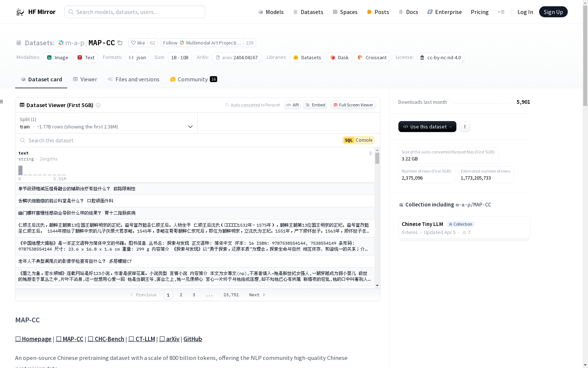588x368 pixels.
Task: Open the CHC-Bench link
Action: [106, 339]
